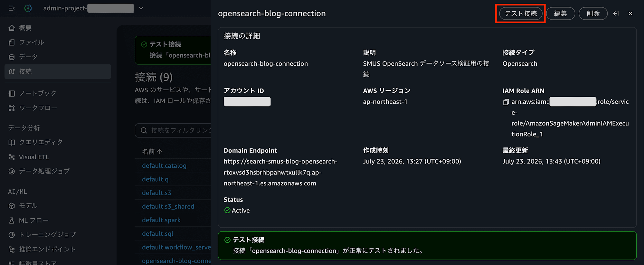Open the default.q connection
The height and width of the screenshot is (265, 644).
click(x=155, y=179)
